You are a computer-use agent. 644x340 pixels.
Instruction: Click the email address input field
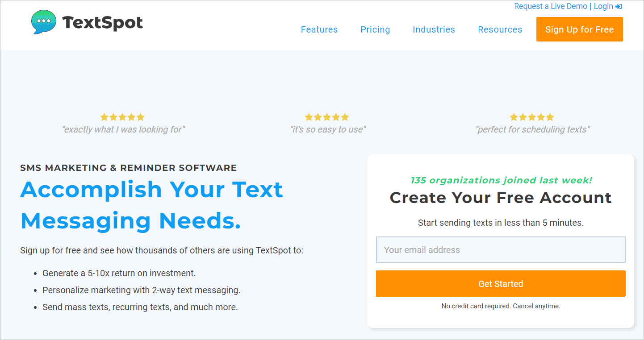pyautogui.click(x=501, y=249)
